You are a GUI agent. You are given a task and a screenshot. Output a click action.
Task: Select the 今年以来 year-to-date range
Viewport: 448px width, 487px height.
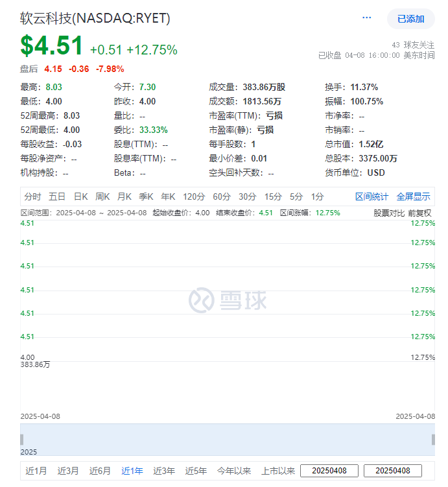tap(234, 471)
